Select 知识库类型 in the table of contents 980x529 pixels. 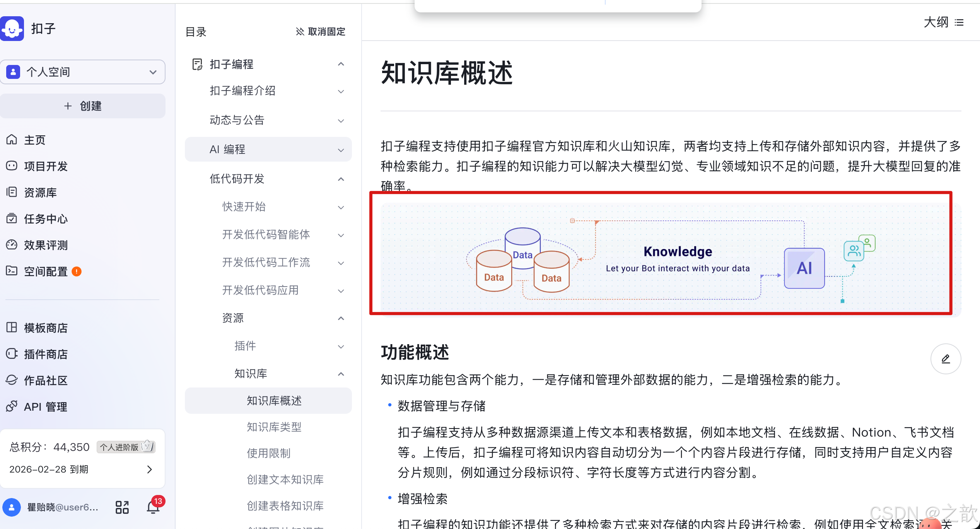click(x=274, y=427)
